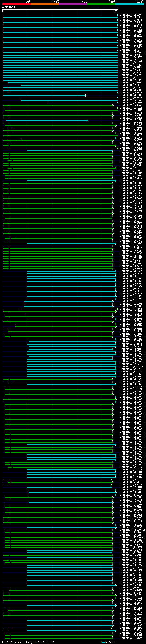Viewport: 146px width, 644px height.
Task: Select label UniRef100_A5BDS1
Action: [131, 40]
